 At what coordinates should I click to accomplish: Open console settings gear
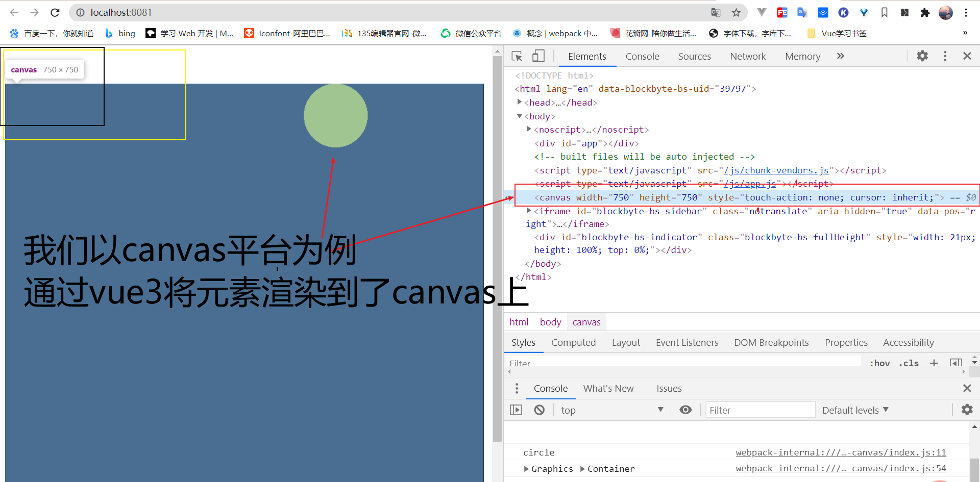(967, 410)
